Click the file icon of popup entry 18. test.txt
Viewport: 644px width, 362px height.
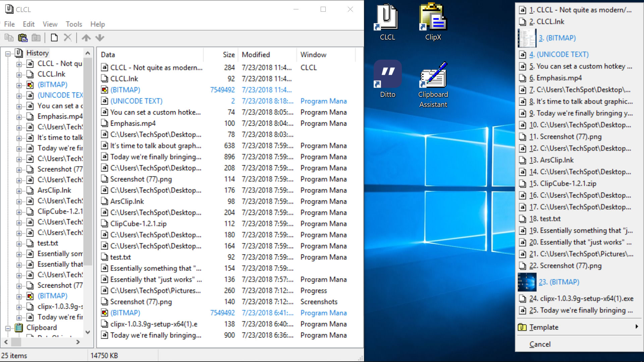pyautogui.click(x=522, y=219)
